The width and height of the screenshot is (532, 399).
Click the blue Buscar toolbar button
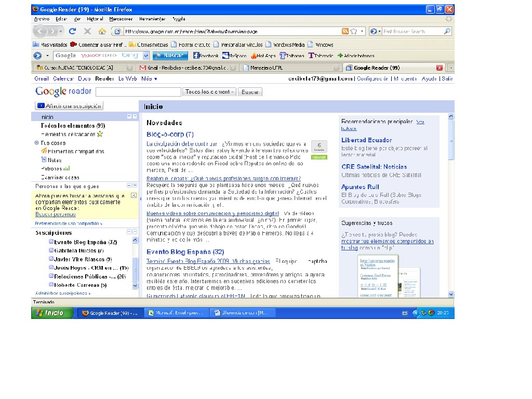click(x=170, y=56)
